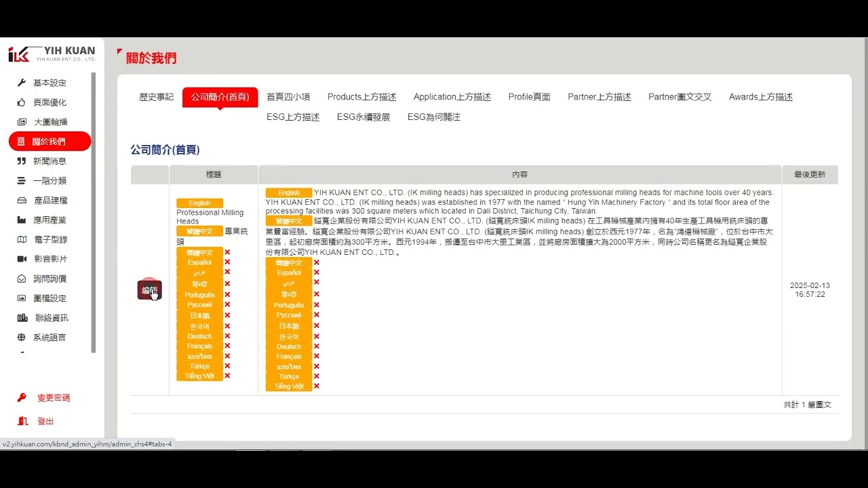This screenshot has height=488, width=868.
Task: Click English tag in 內容 column
Action: 289,193
